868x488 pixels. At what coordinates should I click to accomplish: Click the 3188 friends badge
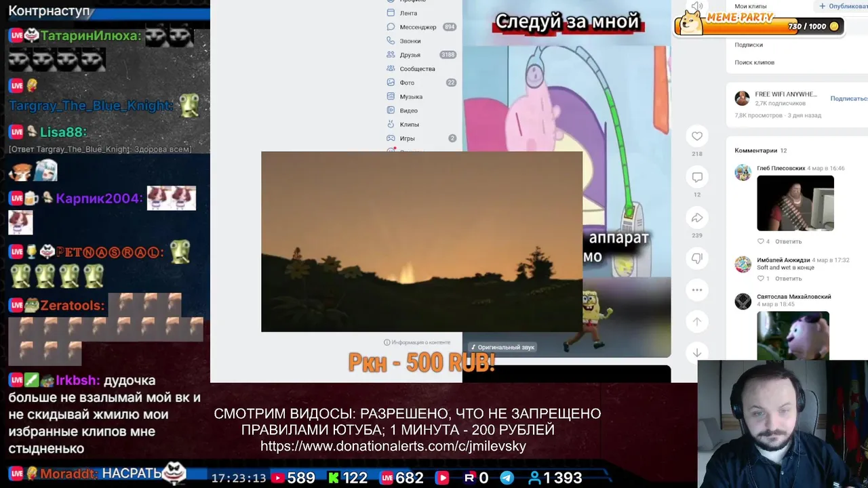click(448, 55)
